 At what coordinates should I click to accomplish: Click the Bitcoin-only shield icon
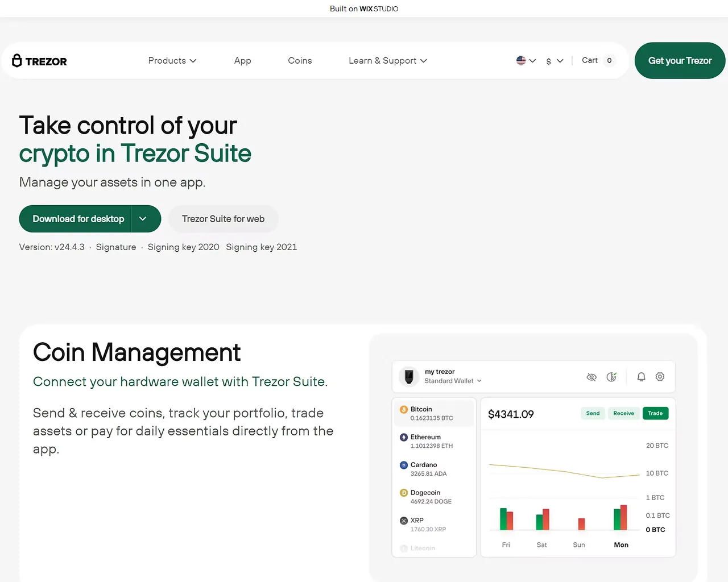611,377
